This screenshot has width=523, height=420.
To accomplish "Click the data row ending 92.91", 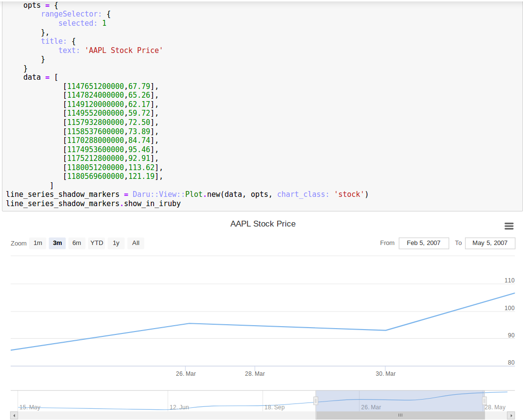I will [x=111, y=158].
